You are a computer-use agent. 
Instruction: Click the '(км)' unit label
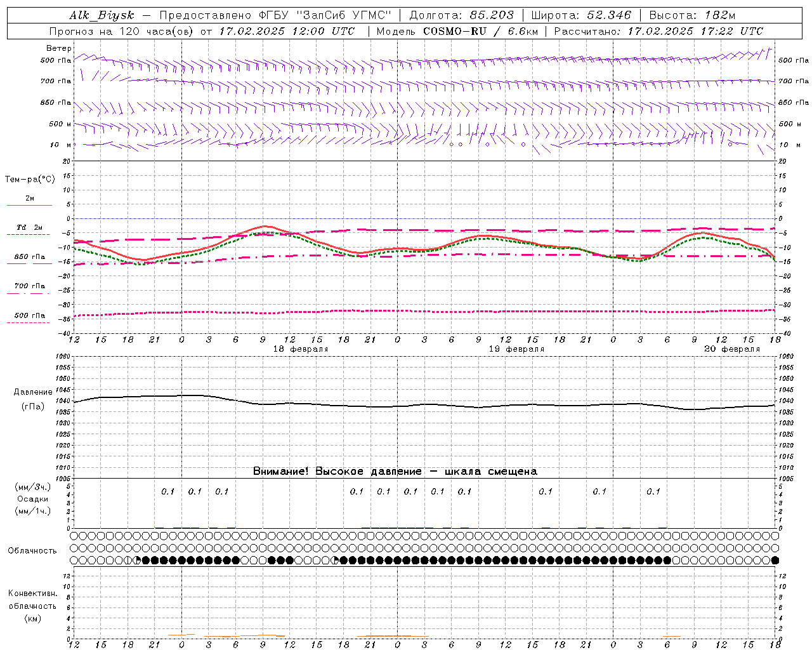coord(32,618)
